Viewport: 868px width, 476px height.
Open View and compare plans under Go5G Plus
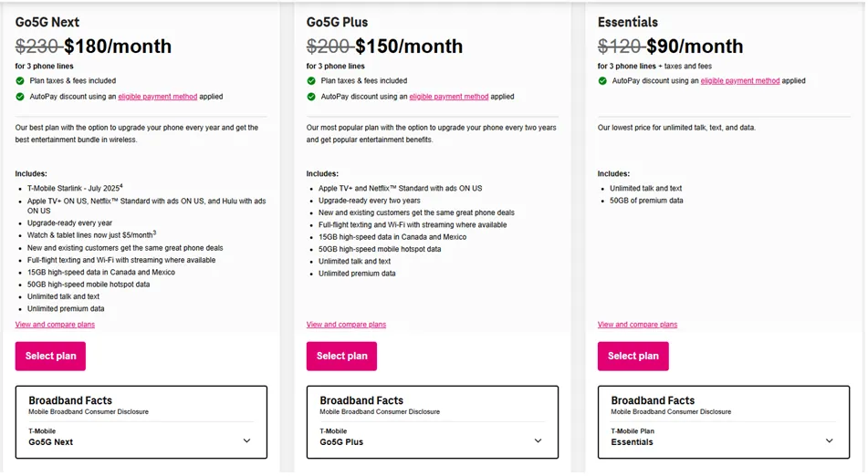(x=346, y=325)
